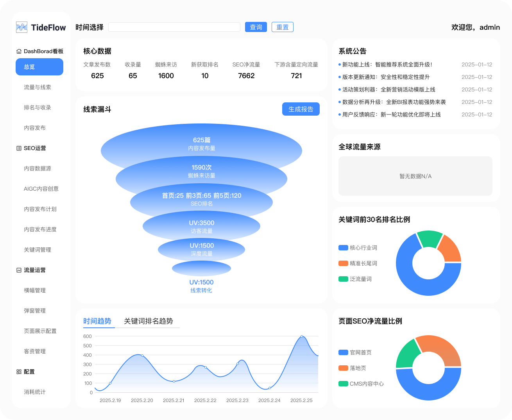Viewport: 512px width, 420px height.
Task: Click the 蜘蛛来访 value 1600
Action: [x=166, y=76]
